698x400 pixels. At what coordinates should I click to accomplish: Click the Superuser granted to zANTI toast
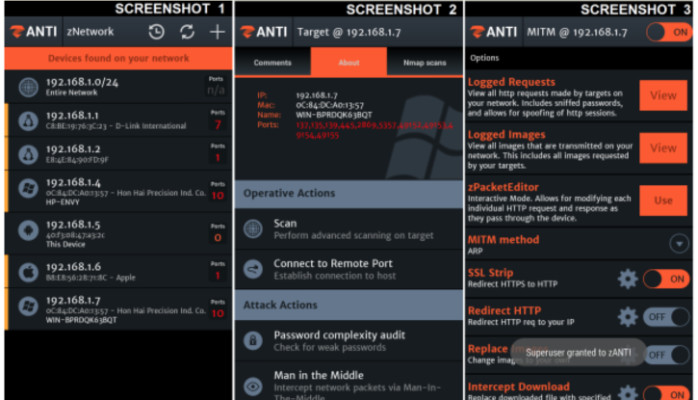tap(578, 353)
